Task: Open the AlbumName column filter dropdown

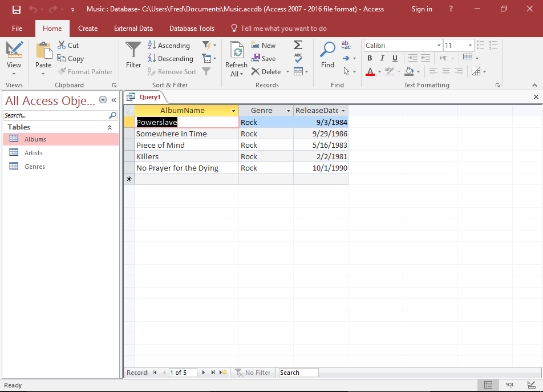Action: tap(233, 110)
